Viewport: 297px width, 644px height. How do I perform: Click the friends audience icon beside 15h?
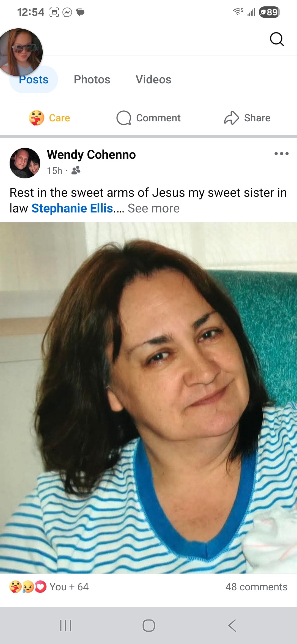click(x=76, y=170)
